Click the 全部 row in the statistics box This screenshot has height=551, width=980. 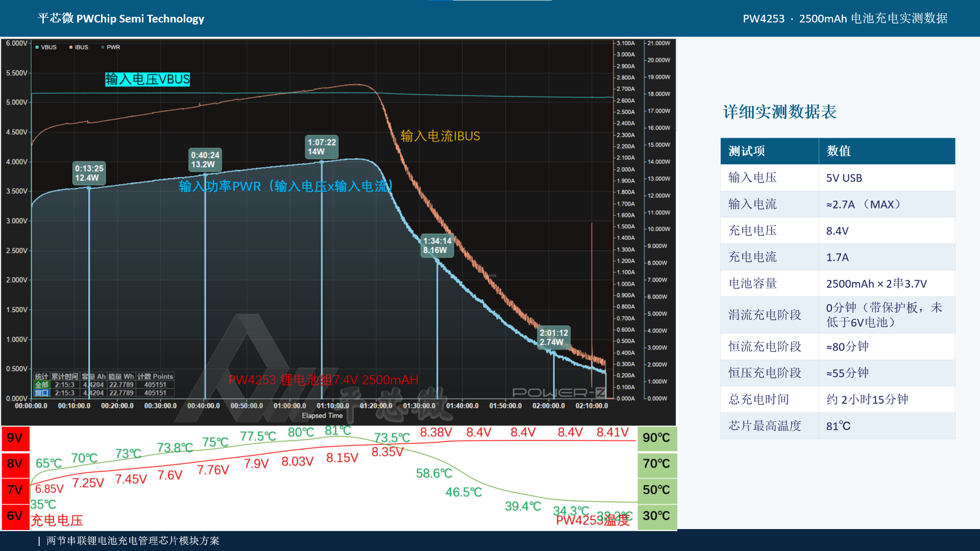click(104, 385)
